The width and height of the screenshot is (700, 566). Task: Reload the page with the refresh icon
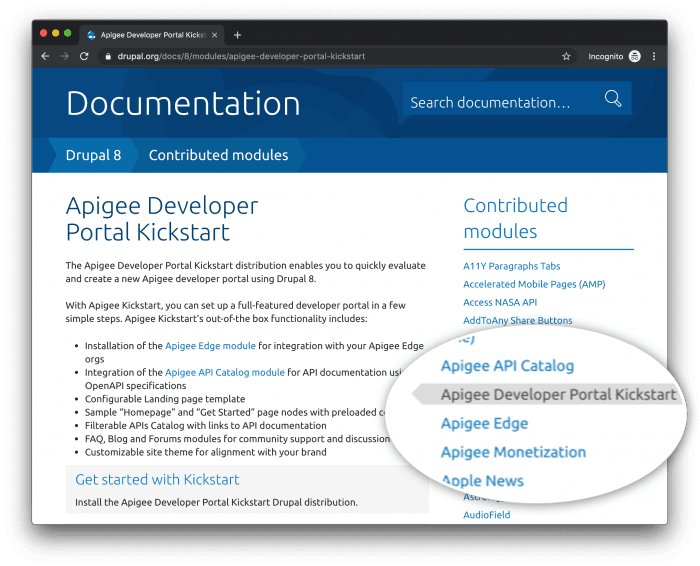tap(84, 56)
